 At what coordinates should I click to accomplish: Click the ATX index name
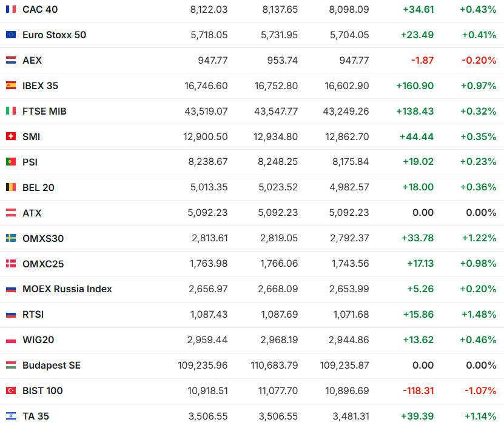coord(32,213)
